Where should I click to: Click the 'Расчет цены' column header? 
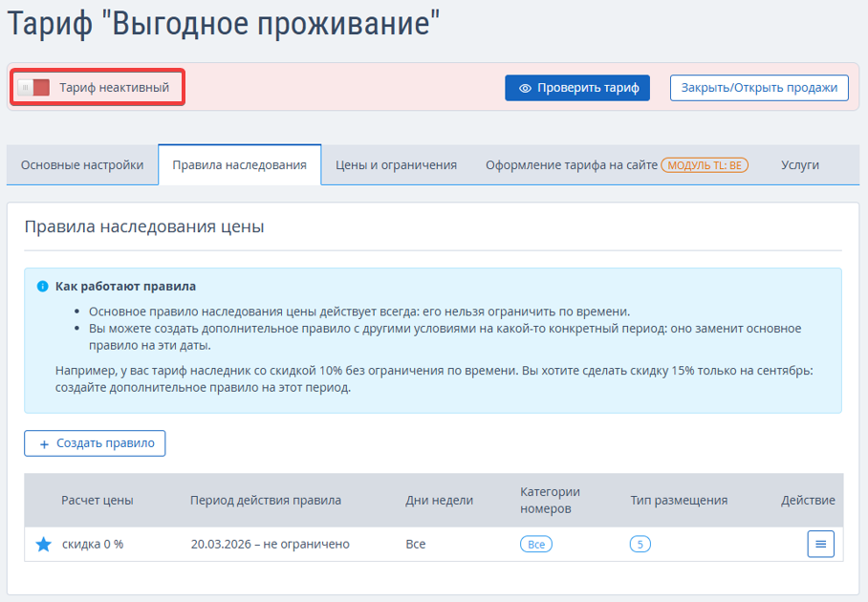[97, 500]
